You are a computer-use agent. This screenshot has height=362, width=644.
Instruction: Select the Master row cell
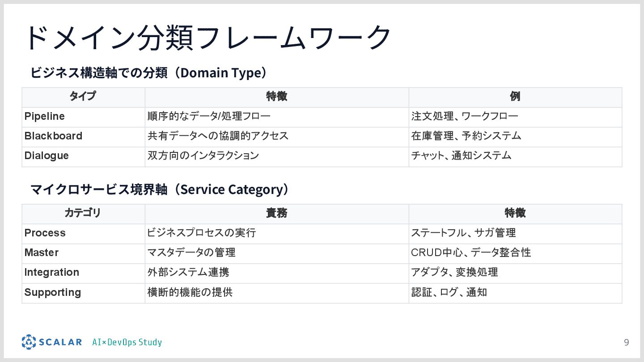click(83, 253)
